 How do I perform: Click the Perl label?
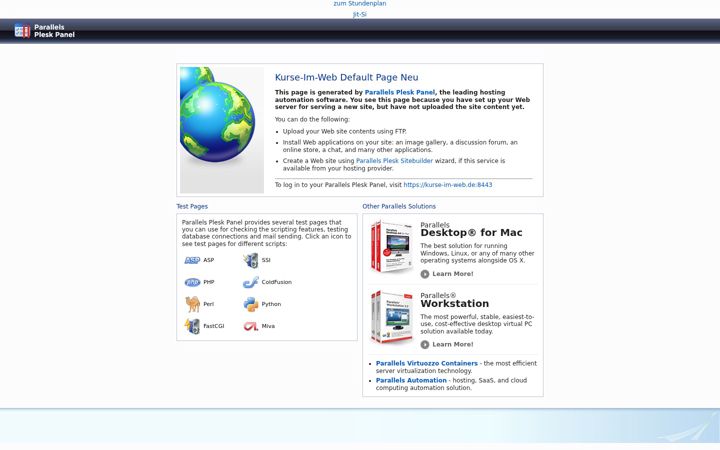pos(208,304)
